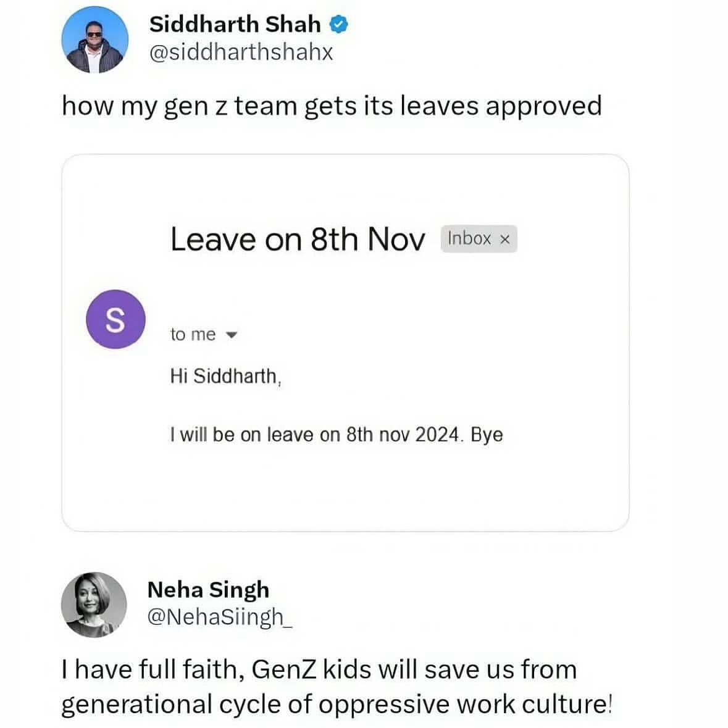Click the leave date text in email body
This screenshot has height=728, width=728.
(x=337, y=434)
